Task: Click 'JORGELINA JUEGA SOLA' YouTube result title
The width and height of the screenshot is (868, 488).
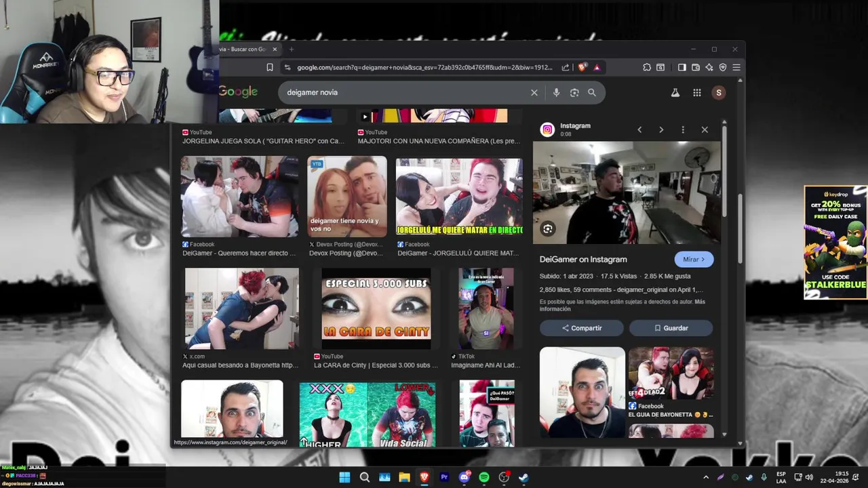Action: pos(263,141)
